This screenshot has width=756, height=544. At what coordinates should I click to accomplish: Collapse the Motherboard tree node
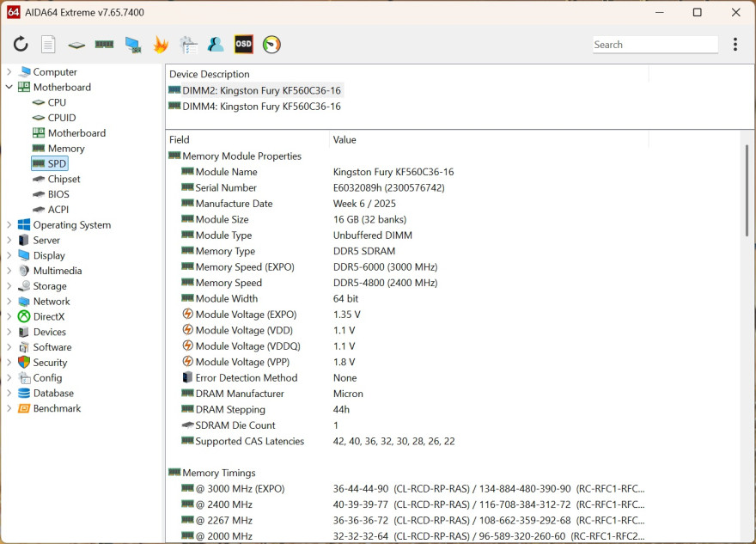[x=9, y=88]
